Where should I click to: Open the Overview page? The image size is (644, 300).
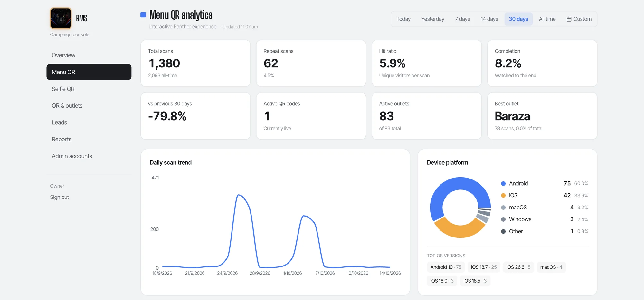(89, 55)
